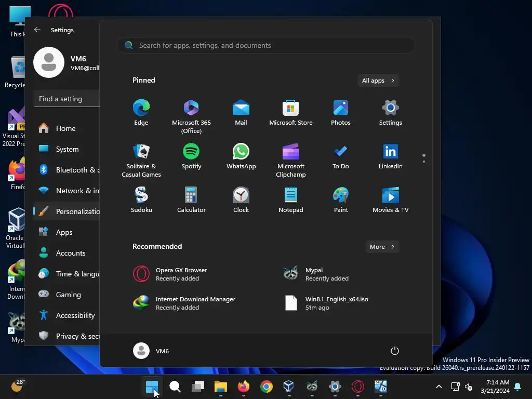Expand the All apps list
The height and width of the screenshot is (399, 532).
click(x=378, y=81)
